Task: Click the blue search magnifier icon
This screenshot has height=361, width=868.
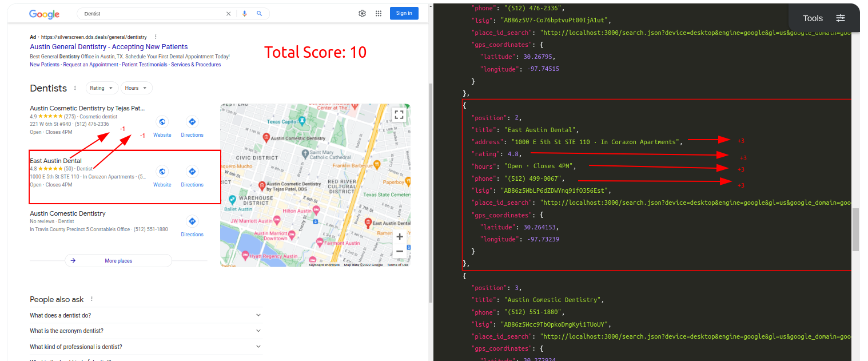Action: (x=259, y=14)
